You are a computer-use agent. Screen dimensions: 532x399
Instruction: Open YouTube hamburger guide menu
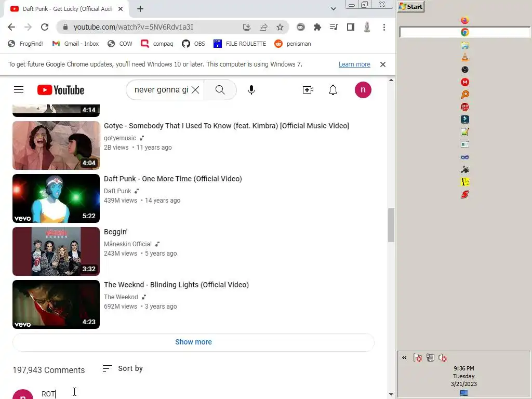pos(19,90)
